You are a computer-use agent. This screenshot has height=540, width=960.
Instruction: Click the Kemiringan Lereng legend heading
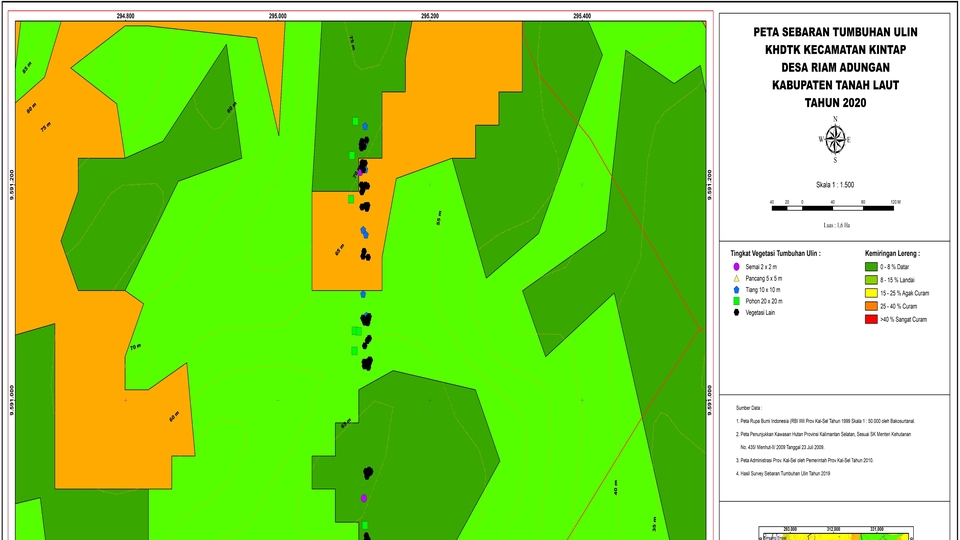pos(892,254)
